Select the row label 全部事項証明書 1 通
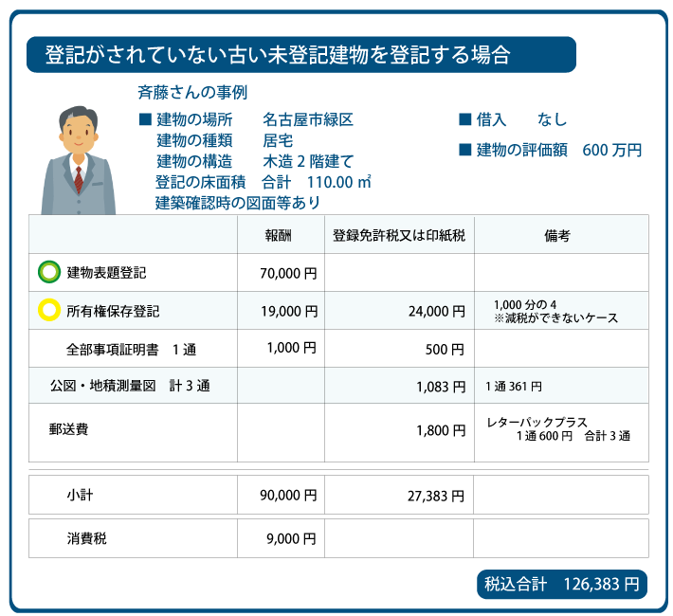This screenshot has width=673, height=616. pyautogui.click(x=132, y=350)
